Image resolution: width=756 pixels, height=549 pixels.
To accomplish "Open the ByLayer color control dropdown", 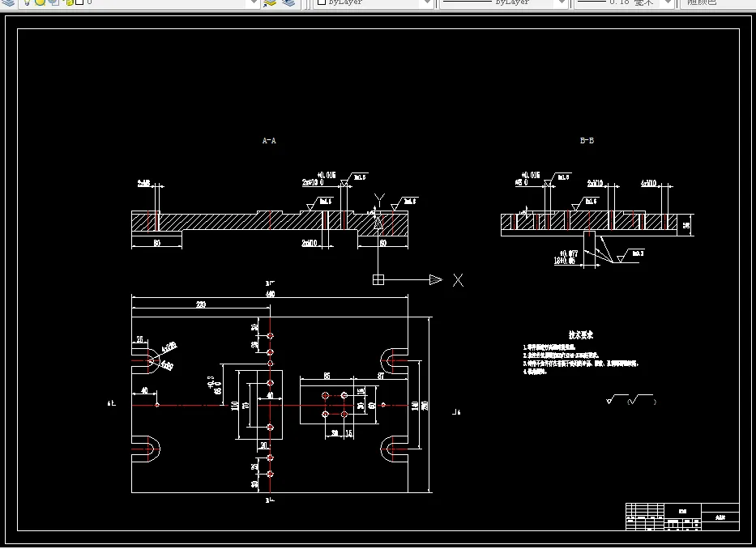I will 425,3.
